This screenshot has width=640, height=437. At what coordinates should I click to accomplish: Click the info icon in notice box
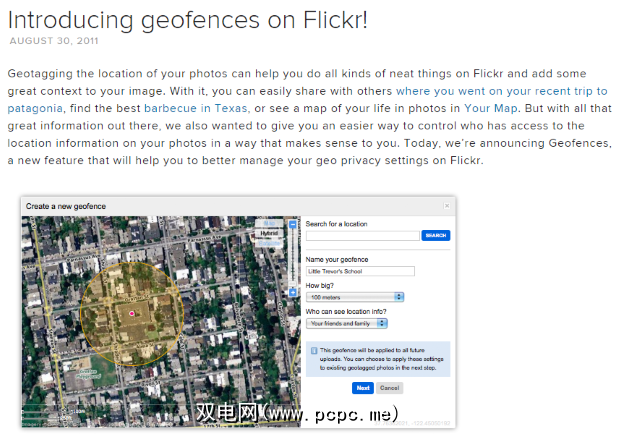[x=313, y=351]
